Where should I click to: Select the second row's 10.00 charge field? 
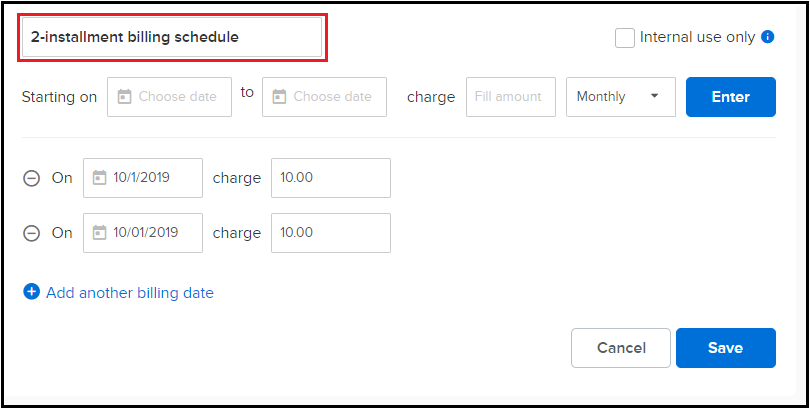[331, 233]
